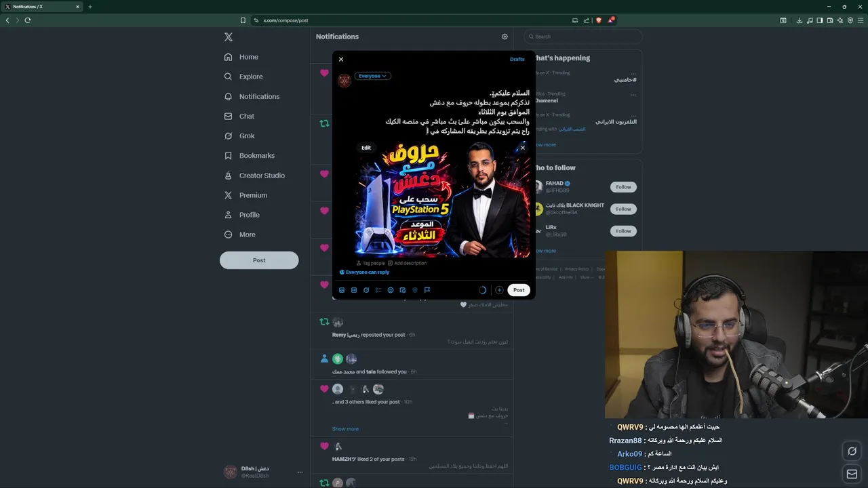The width and height of the screenshot is (868, 488).
Task: Select the Notifications / X browser tab
Action: 42,7
